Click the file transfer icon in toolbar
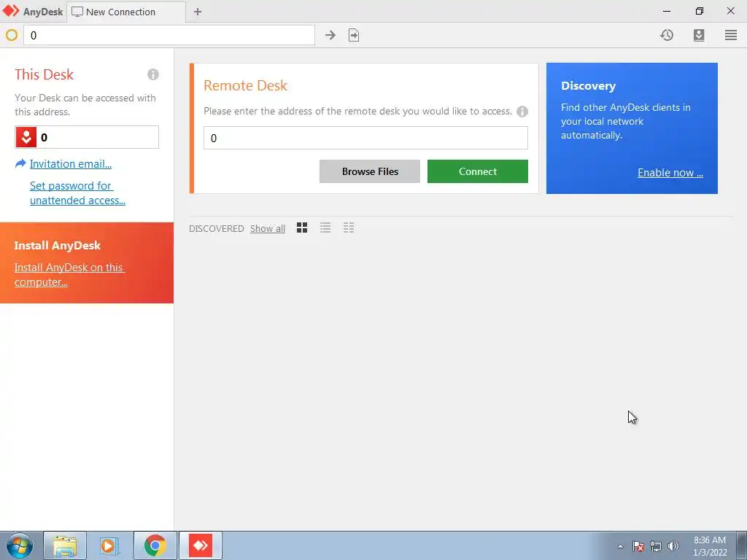Viewport: 747px width, 560px height. pos(354,35)
